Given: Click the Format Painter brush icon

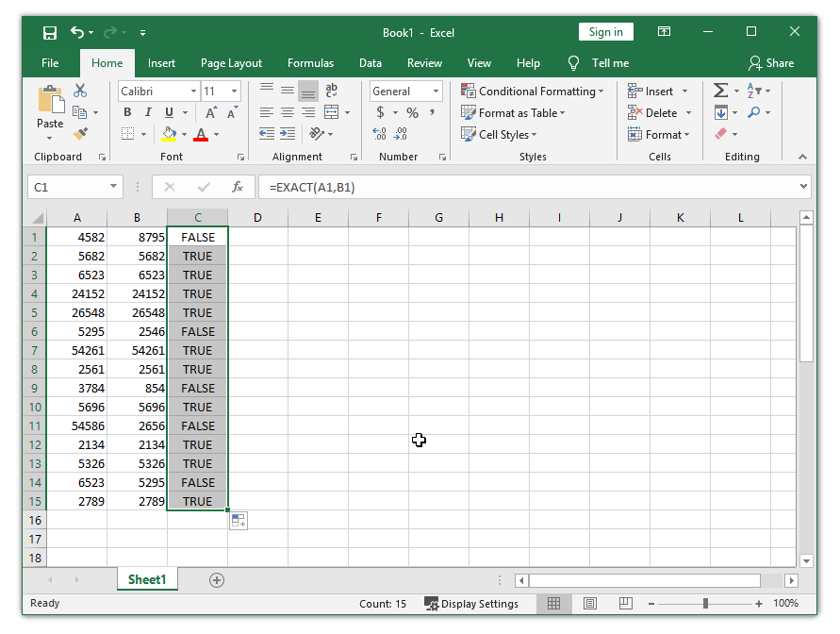Looking at the screenshot, I should (x=80, y=134).
